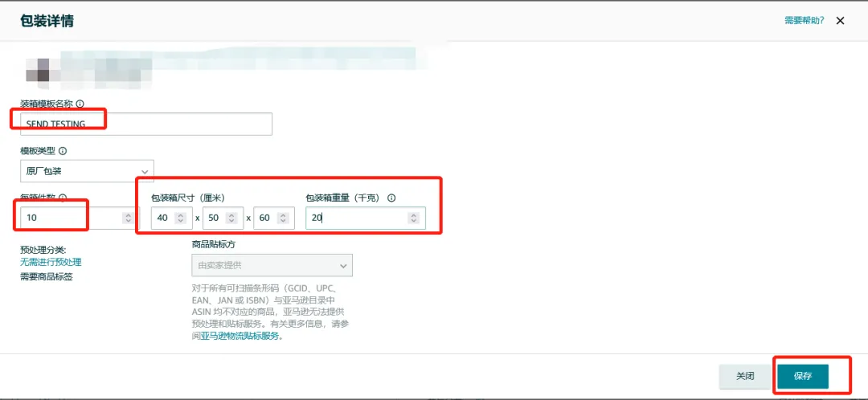Viewport: 868px width, 400px height.
Task: Click the 商品贴标方 label
Action: coord(215,244)
